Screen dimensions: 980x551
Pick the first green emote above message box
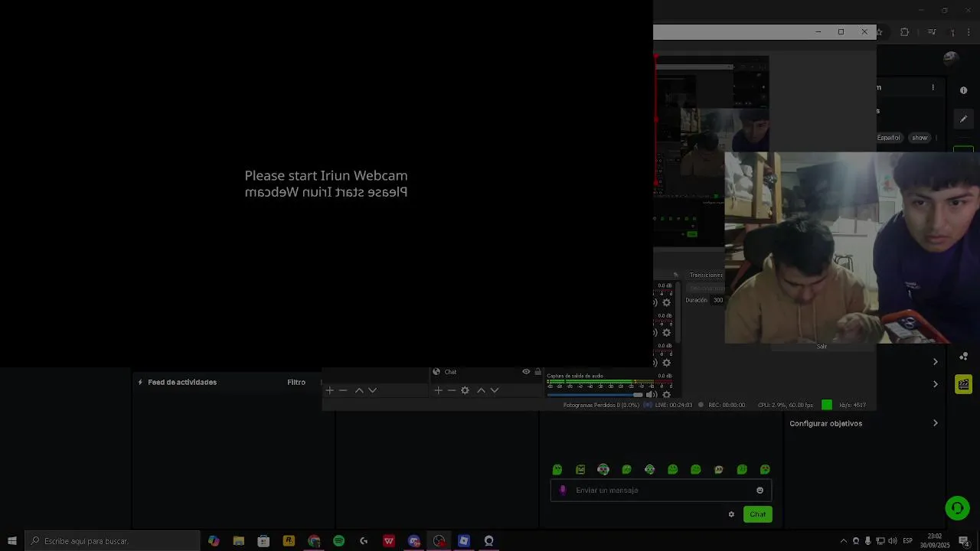[557, 470]
